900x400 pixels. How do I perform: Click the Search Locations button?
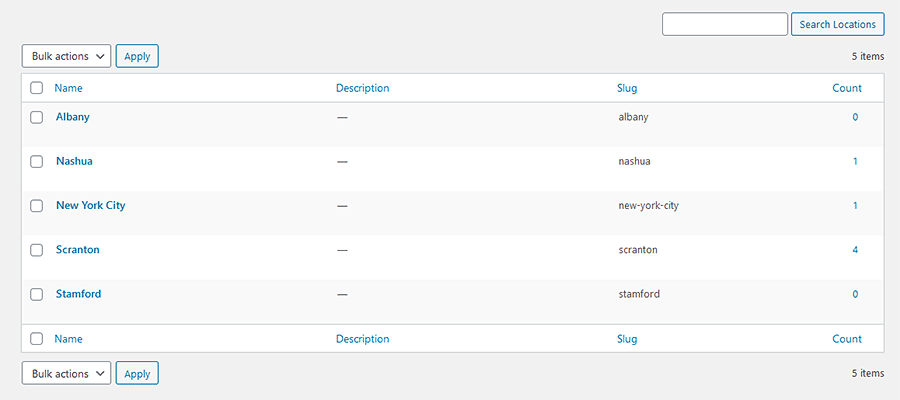(x=837, y=24)
